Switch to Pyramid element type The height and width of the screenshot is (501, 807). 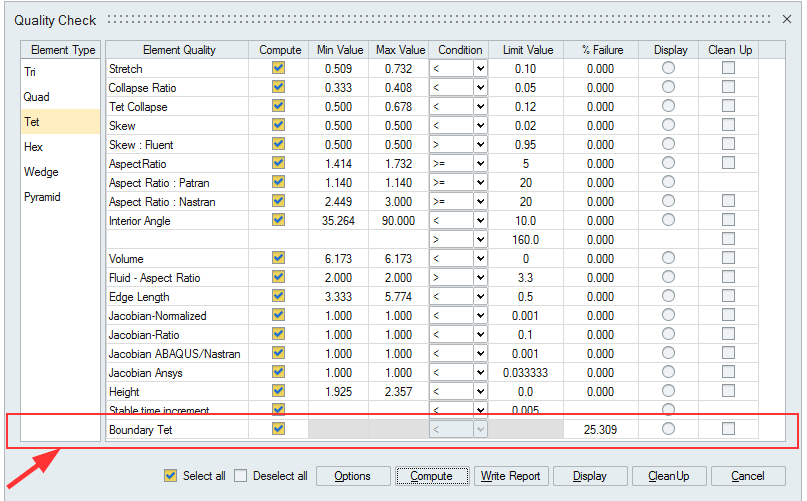(42, 197)
